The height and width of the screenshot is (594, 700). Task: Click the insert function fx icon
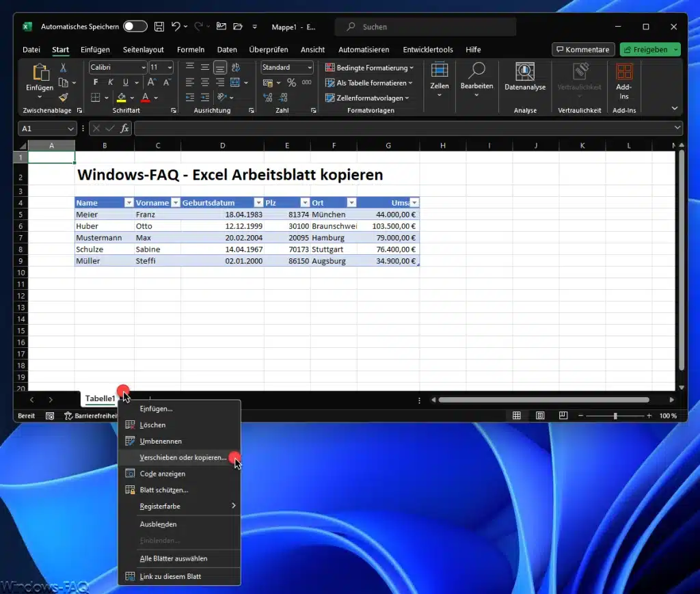(x=124, y=129)
